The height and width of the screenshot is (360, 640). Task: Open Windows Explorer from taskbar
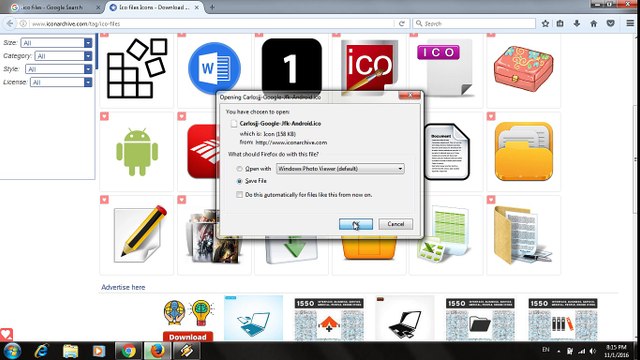[71, 351]
